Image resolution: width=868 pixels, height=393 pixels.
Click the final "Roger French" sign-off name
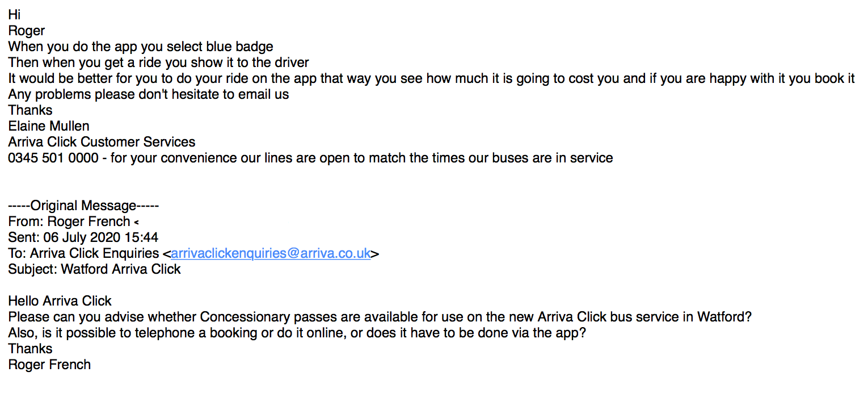49,365
